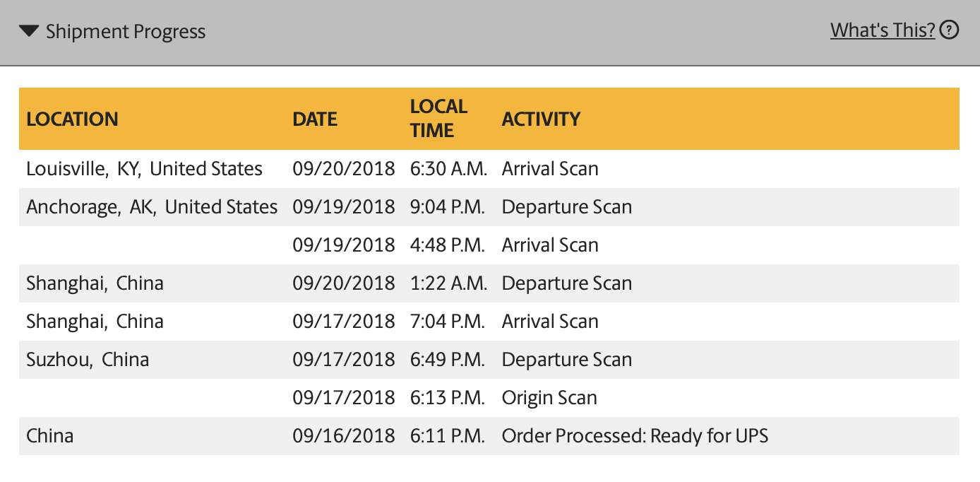980x482 pixels.
Task: Click the DATE column header
Action: pyautogui.click(x=315, y=119)
